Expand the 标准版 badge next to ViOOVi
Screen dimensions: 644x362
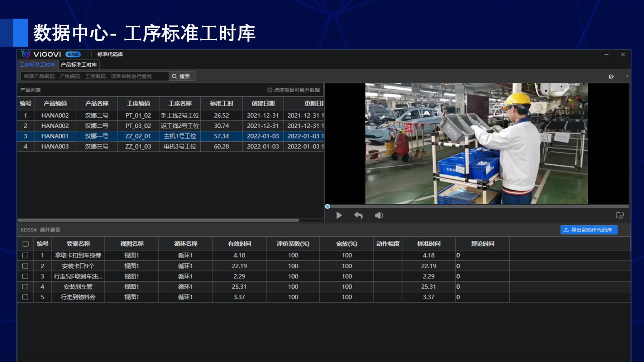click(x=73, y=54)
